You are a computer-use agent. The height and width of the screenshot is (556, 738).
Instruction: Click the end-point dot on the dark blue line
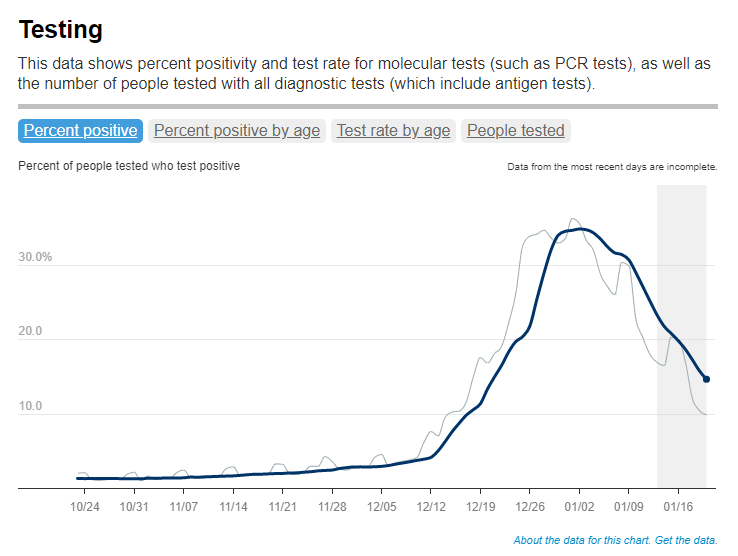pos(706,379)
